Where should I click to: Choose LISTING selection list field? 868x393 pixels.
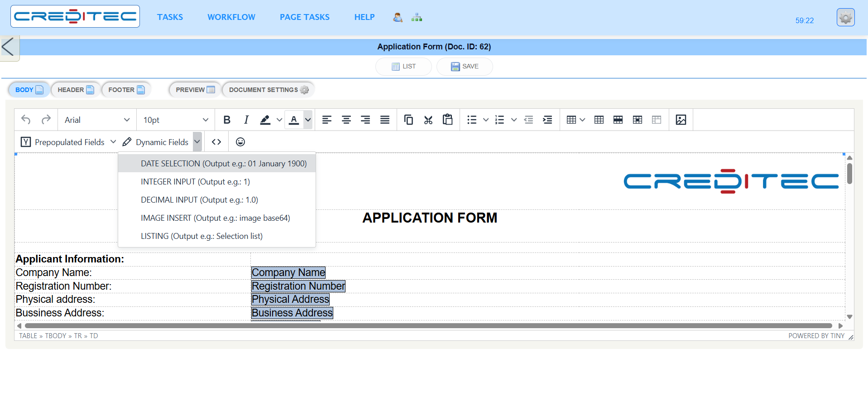(x=217, y=236)
